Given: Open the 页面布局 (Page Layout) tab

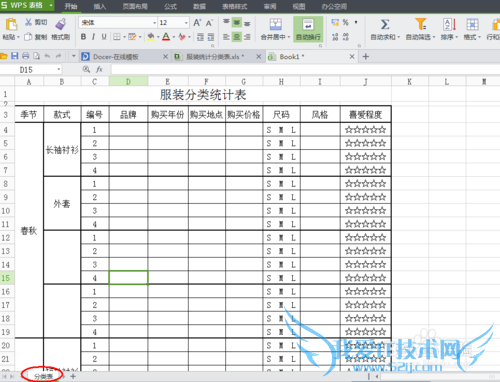Looking at the screenshot, I should (135, 6).
